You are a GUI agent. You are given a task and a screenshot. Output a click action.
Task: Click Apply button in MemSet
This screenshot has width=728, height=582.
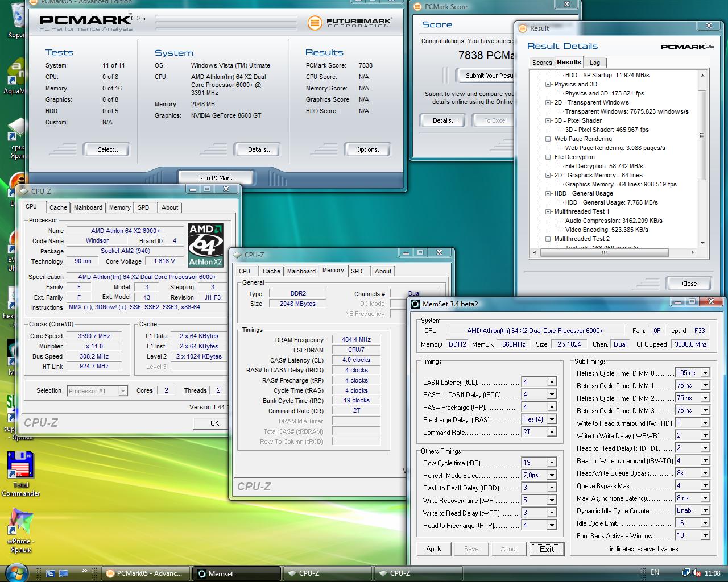pos(434,549)
